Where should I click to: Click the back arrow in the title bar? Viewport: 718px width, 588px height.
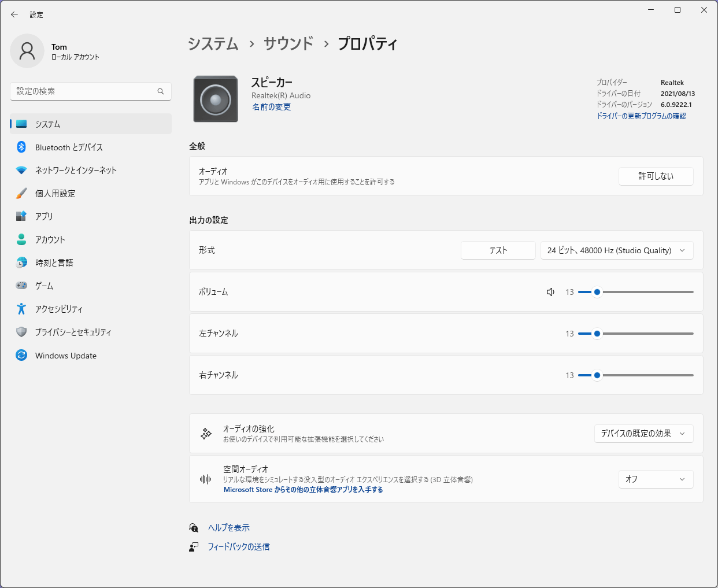point(14,14)
